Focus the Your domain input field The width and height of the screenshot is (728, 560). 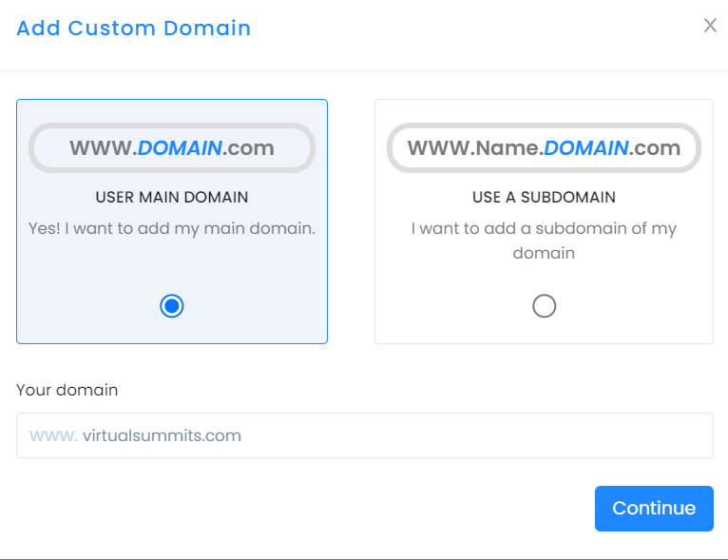coord(364,435)
